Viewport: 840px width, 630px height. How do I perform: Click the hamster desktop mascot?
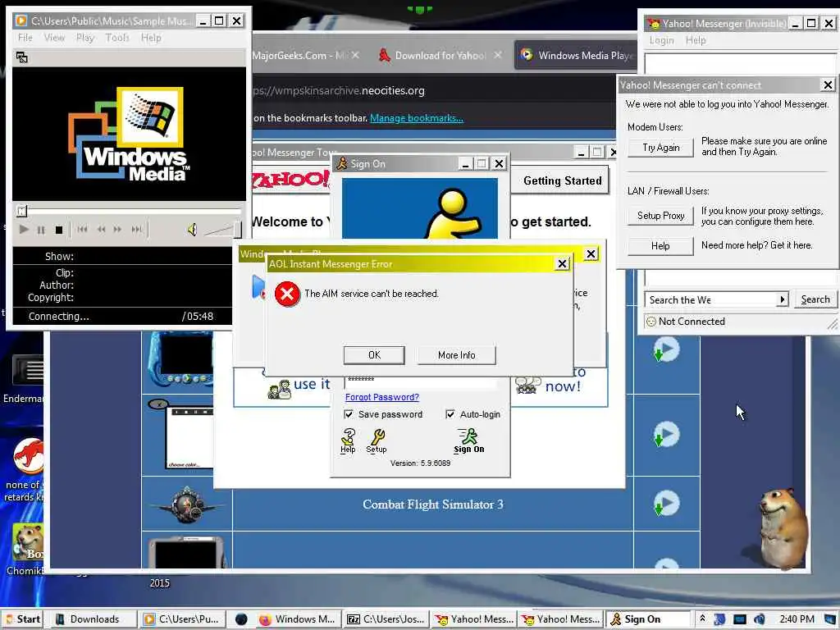click(x=784, y=529)
